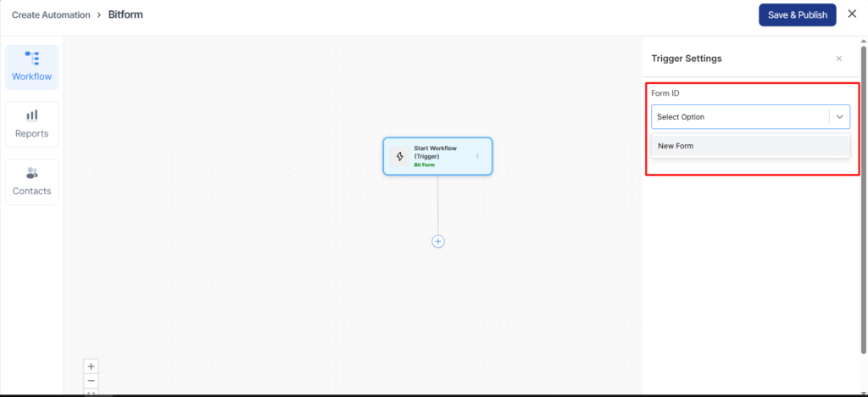Close the Trigger Settings panel
868x397 pixels.
pos(838,59)
